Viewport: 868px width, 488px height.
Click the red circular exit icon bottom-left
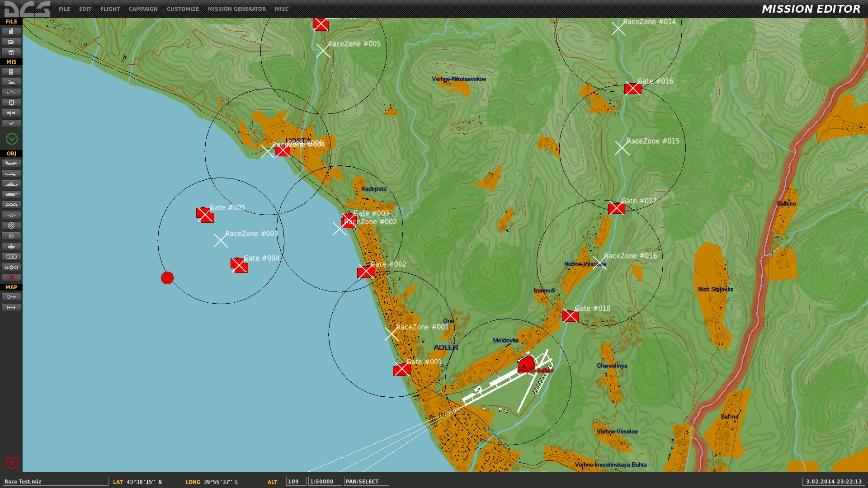pyautogui.click(x=12, y=463)
